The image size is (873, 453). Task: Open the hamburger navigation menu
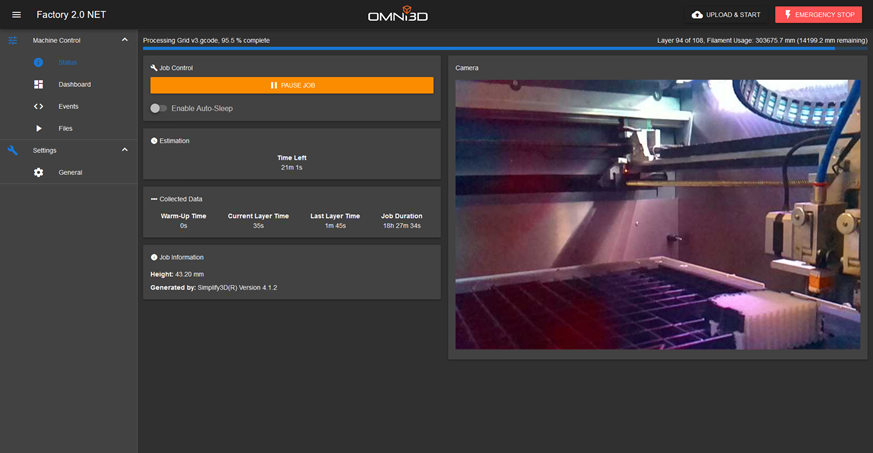pyautogui.click(x=16, y=15)
